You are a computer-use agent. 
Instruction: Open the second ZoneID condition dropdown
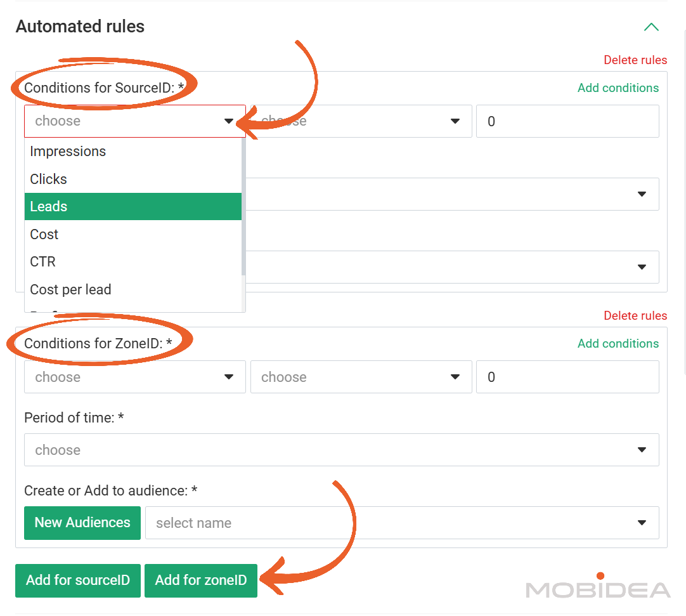[361, 377]
